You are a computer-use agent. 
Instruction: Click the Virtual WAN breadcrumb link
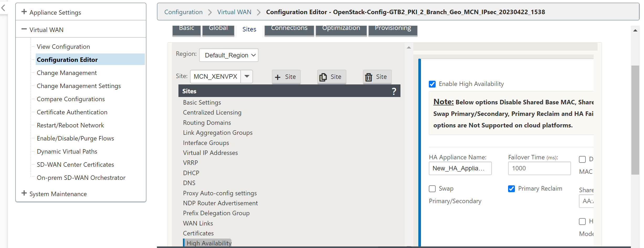point(234,12)
